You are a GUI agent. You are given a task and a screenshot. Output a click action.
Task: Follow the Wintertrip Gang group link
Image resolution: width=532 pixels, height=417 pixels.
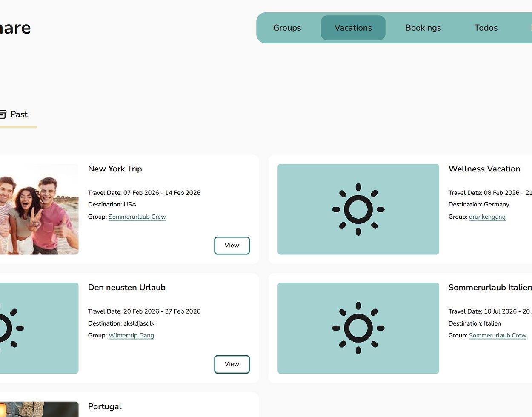(131, 335)
